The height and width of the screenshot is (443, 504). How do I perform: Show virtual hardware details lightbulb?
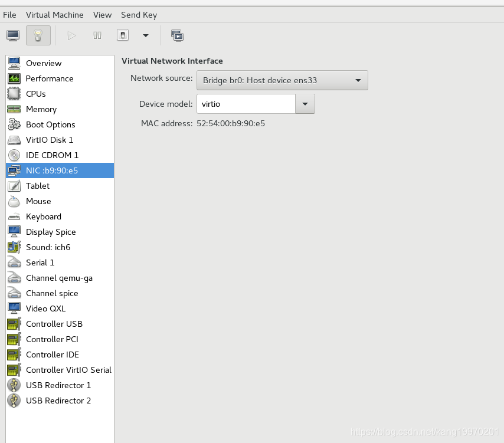38,35
